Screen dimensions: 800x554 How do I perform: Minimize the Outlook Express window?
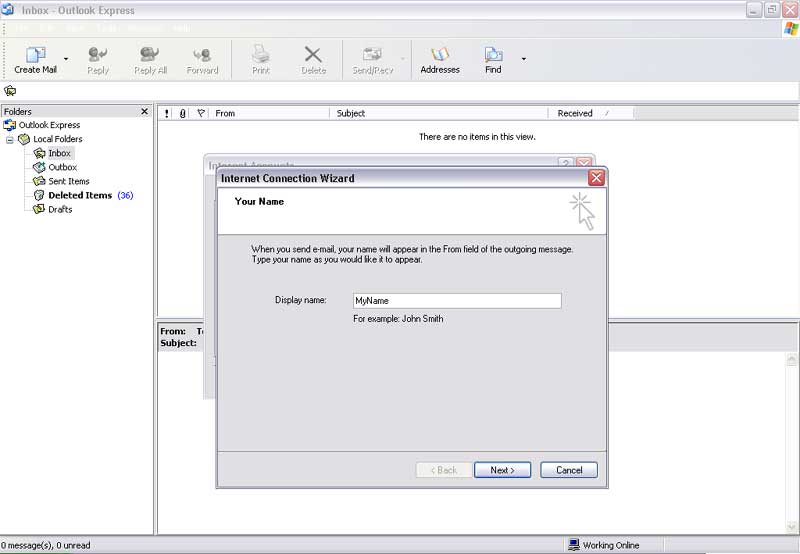(754, 10)
